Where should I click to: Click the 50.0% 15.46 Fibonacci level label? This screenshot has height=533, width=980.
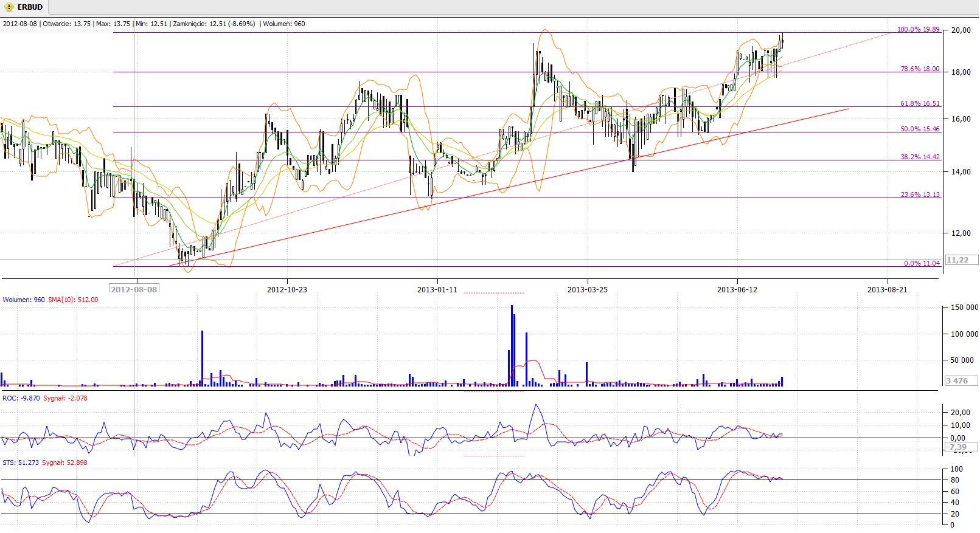(920, 129)
